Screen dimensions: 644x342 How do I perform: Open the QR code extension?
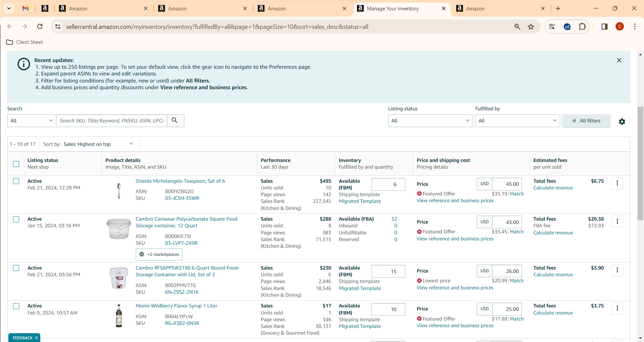click(x=552, y=26)
